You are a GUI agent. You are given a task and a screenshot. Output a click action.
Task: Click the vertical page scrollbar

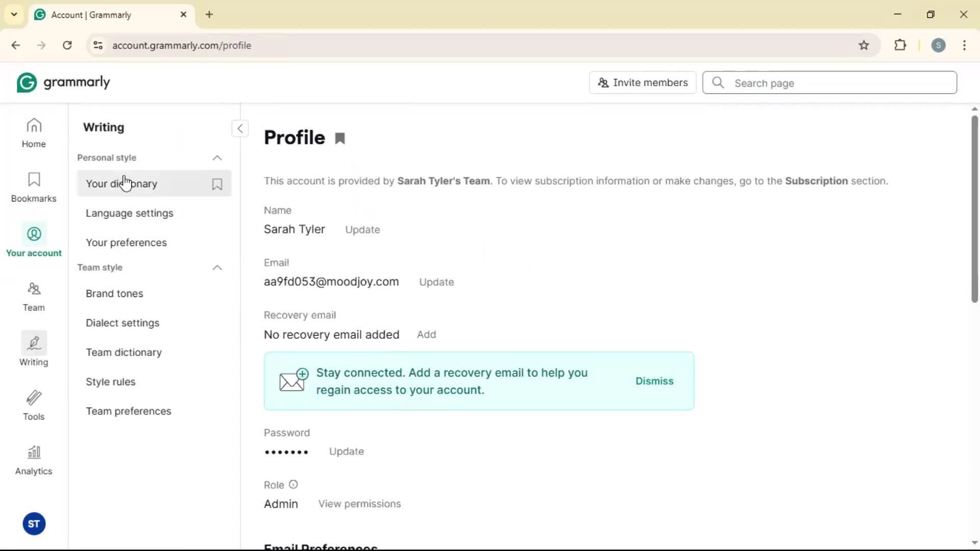click(x=974, y=209)
